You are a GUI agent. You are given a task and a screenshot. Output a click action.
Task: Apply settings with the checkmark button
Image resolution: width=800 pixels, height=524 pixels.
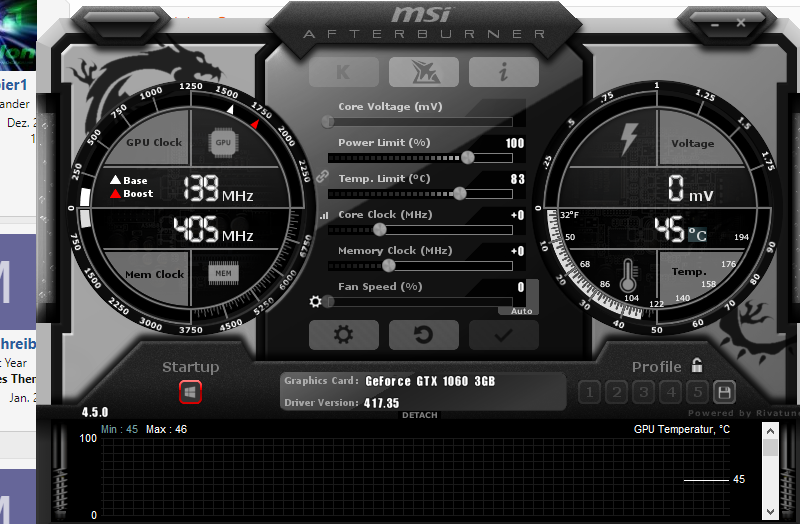tap(504, 335)
